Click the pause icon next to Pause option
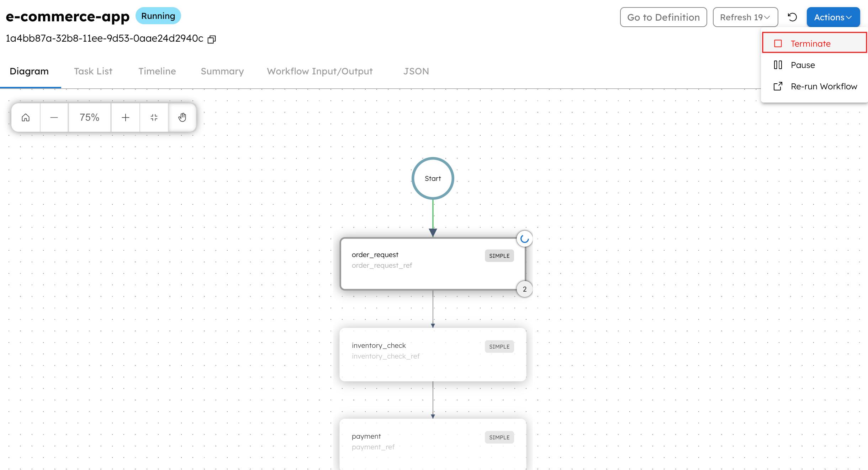Viewport: 868px width, 470px height. click(778, 65)
